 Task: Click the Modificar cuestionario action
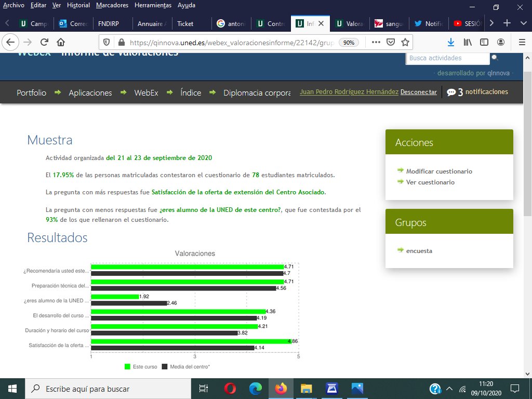click(x=439, y=171)
